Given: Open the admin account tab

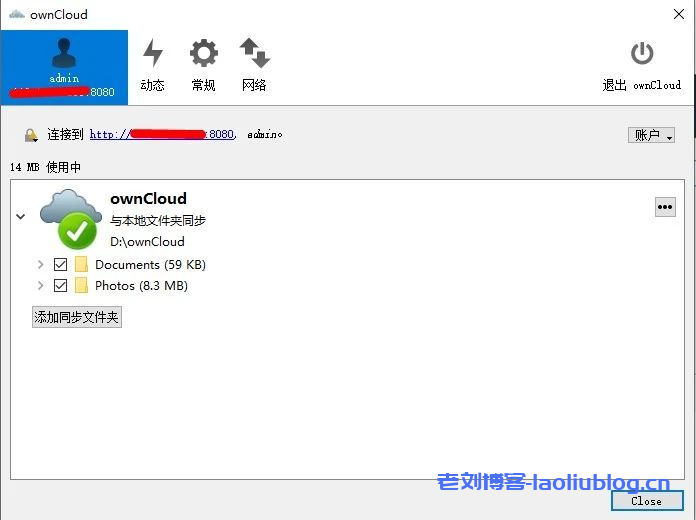Looking at the screenshot, I should pos(64,67).
